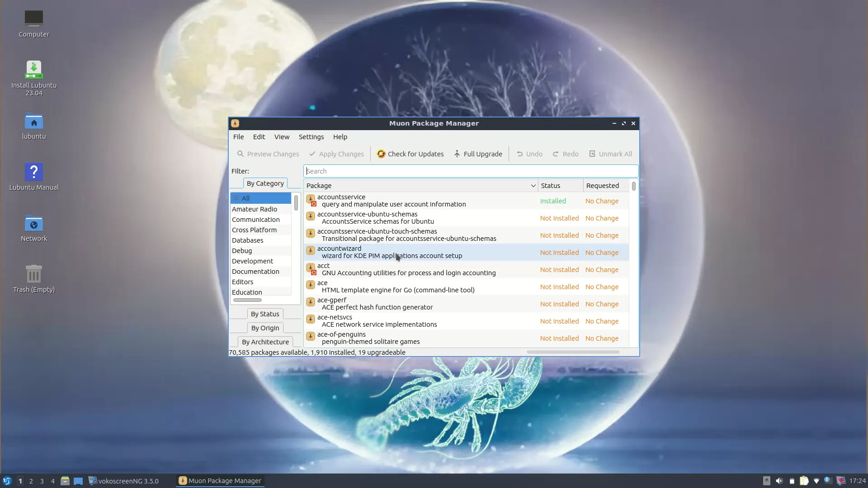The height and width of the screenshot is (488, 868).
Task: Select the Databases category
Action: (248, 240)
